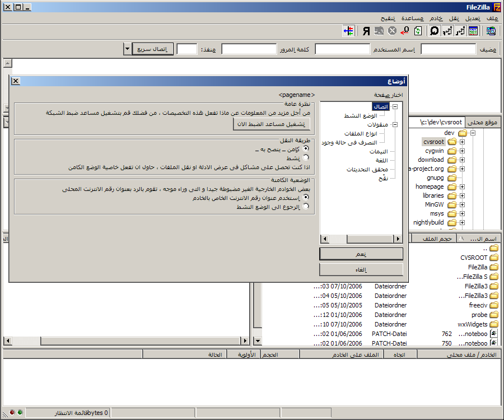The width and height of the screenshot is (504, 420).
Task: Select 'محقق التحديثات' settings page
Action: coord(367,169)
